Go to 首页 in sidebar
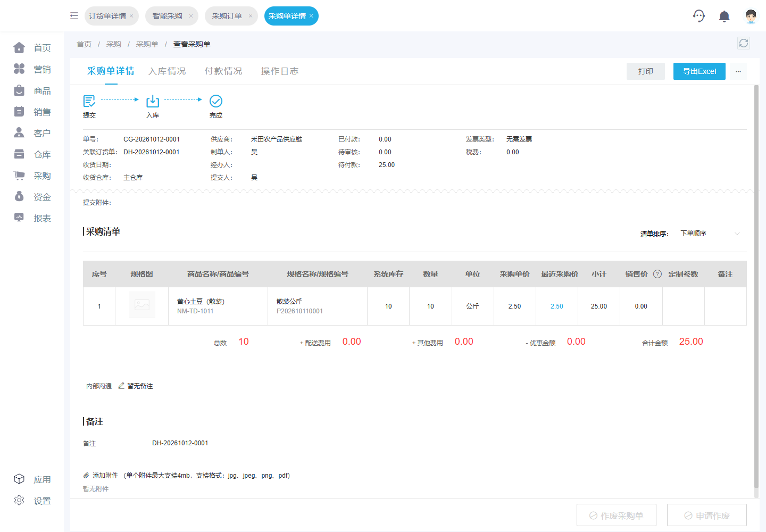 click(32, 48)
